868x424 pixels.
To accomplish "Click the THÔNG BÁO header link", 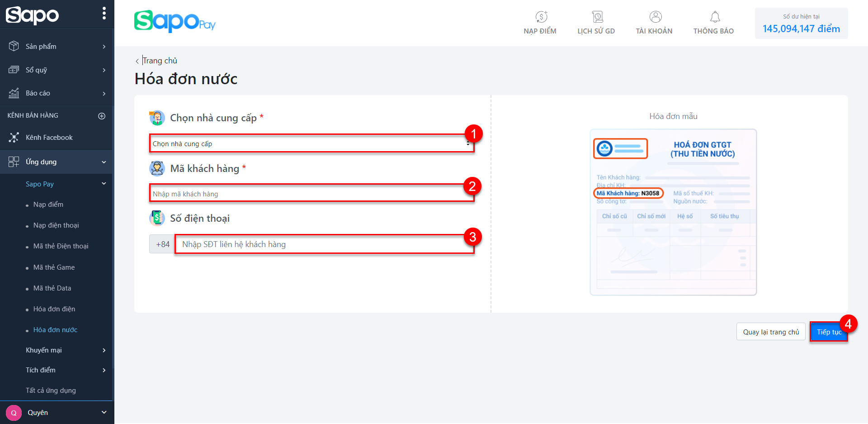I will click(713, 31).
